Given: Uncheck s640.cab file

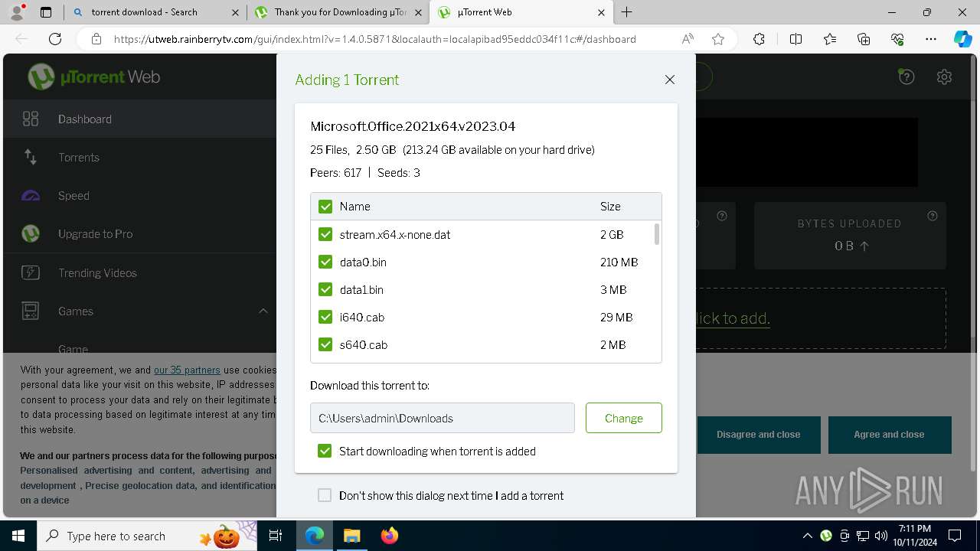Looking at the screenshot, I should tap(325, 344).
